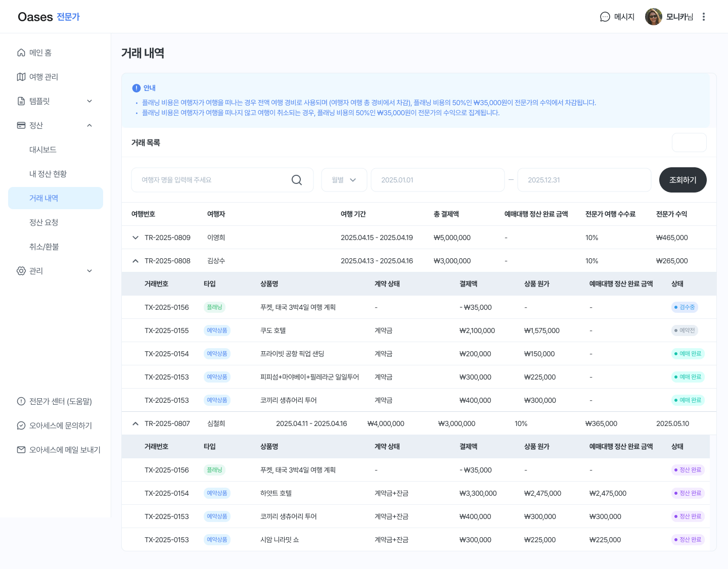Expand the 관리 sidebar menu

point(89,271)
